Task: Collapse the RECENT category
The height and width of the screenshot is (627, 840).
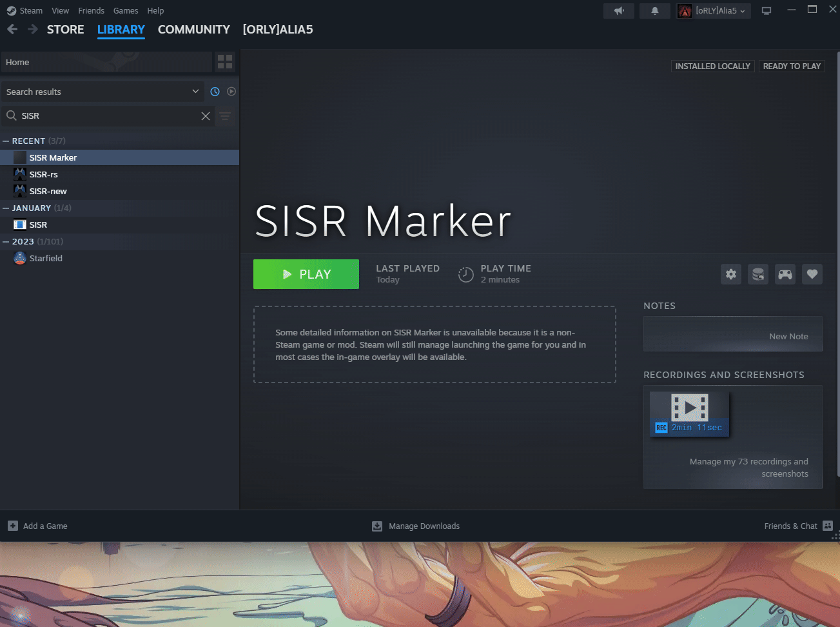Action: point(6,141)
